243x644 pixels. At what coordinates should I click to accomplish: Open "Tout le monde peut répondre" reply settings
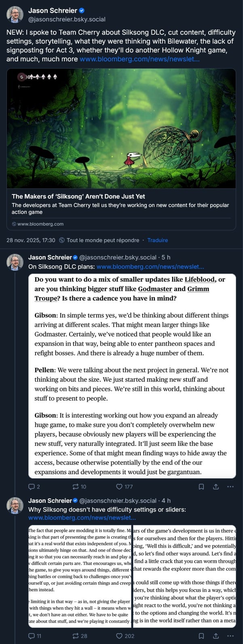pos(103,240)
